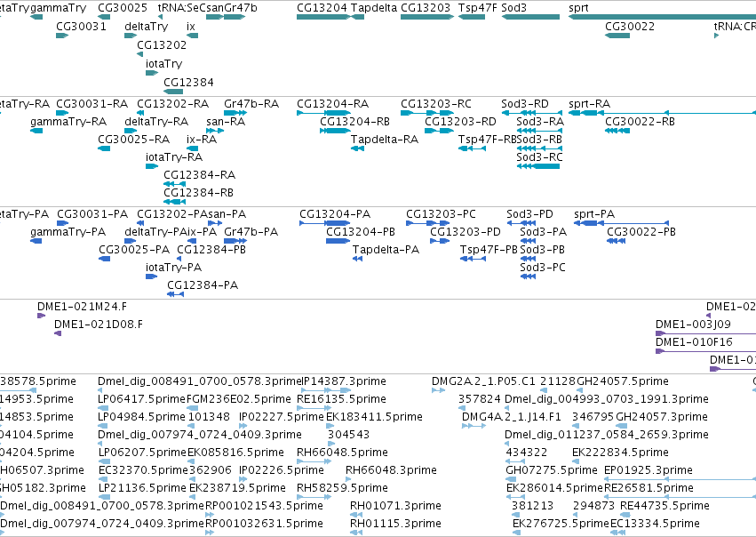Select the CG30031 gene label
756x537 pixels.
point(81,27)
